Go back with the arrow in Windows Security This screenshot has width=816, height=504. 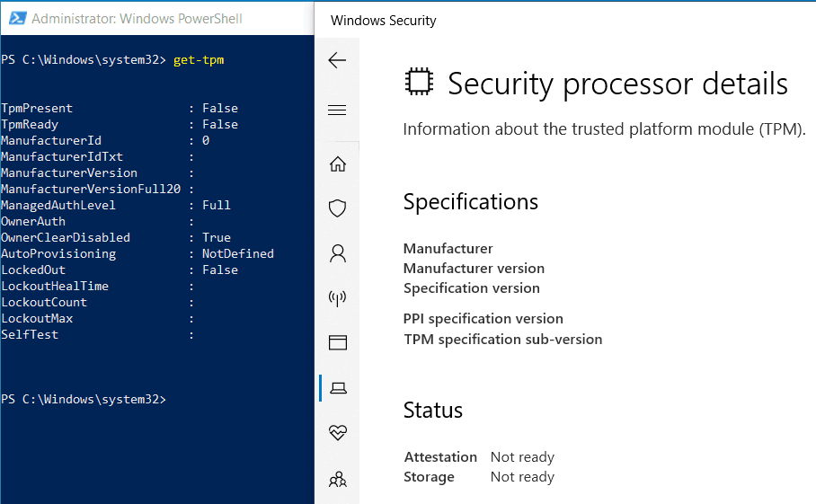coord(337,60)
